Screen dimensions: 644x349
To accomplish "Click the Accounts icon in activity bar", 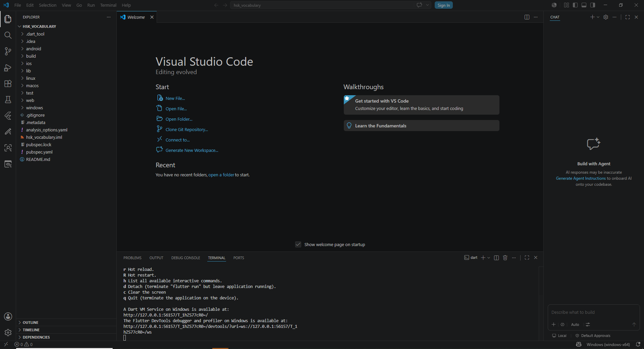I will click(x=8, y=316).
